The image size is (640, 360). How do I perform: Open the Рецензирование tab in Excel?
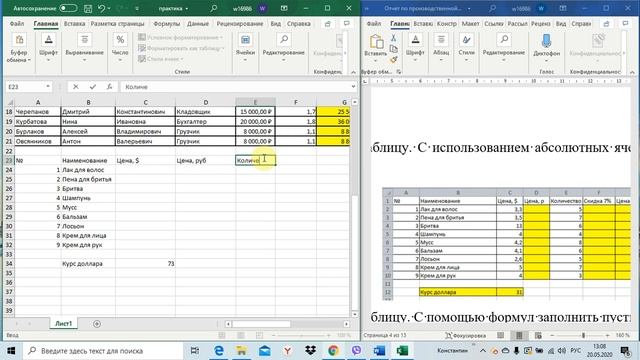point(241,24)
